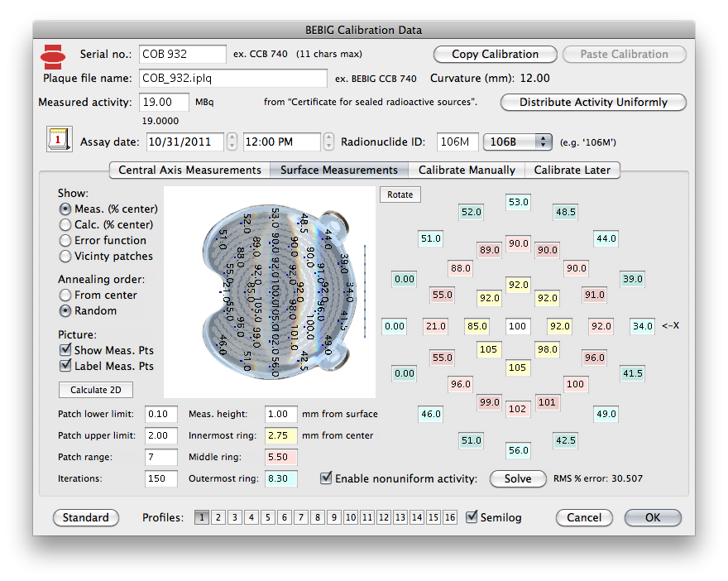Click the Standard button
The image size is (728, 581).
tap(86, 517)
